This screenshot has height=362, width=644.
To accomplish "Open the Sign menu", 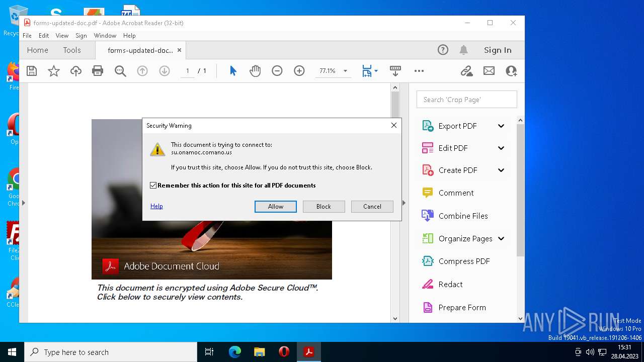I will click(x=81, y=36).
